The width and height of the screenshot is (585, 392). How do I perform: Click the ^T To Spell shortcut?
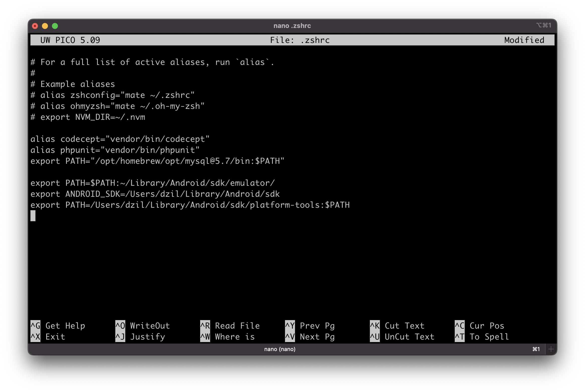481,337
